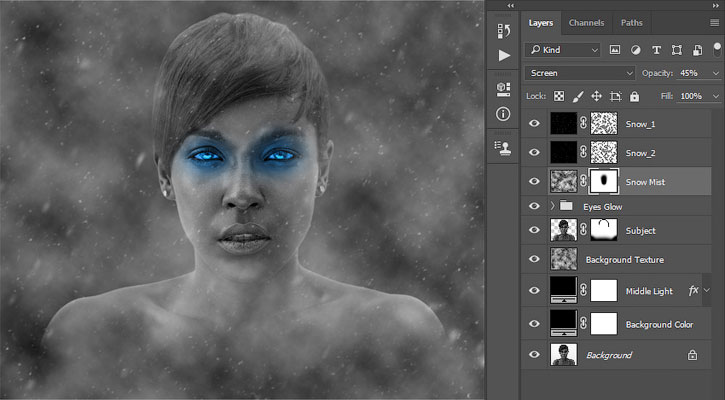The image size is (725, 400).
Task: Hide the locked Background layer
Action: (x=534, y=355)
